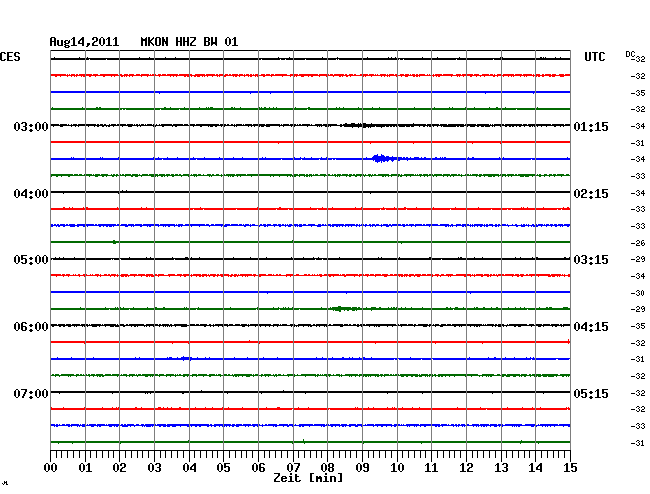The image size is (650, 494).
Task: Click the date label Aug14,2011
Action: 84,42
